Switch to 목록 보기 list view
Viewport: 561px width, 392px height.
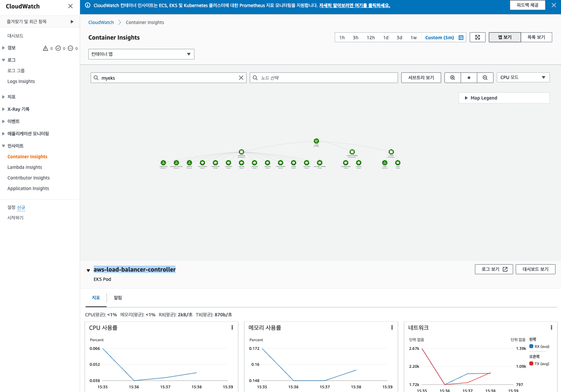click(x=536, y=37)
